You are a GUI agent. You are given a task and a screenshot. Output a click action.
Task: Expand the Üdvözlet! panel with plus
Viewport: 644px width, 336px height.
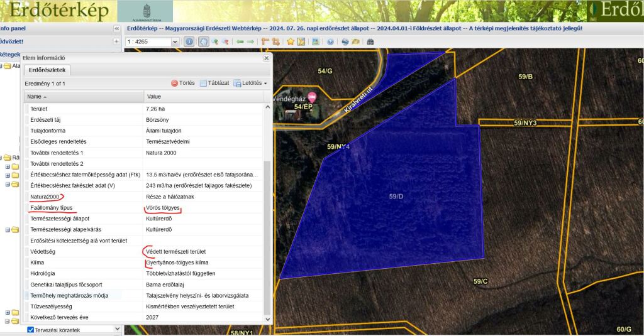pos(116,41)
